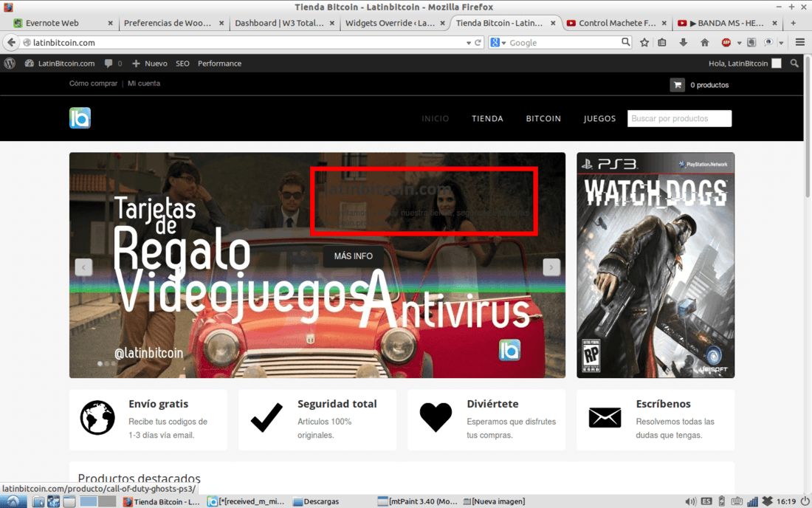Open the file manager taskbar launcher
This screenshot has height=508, width=812.
point(38,501)
